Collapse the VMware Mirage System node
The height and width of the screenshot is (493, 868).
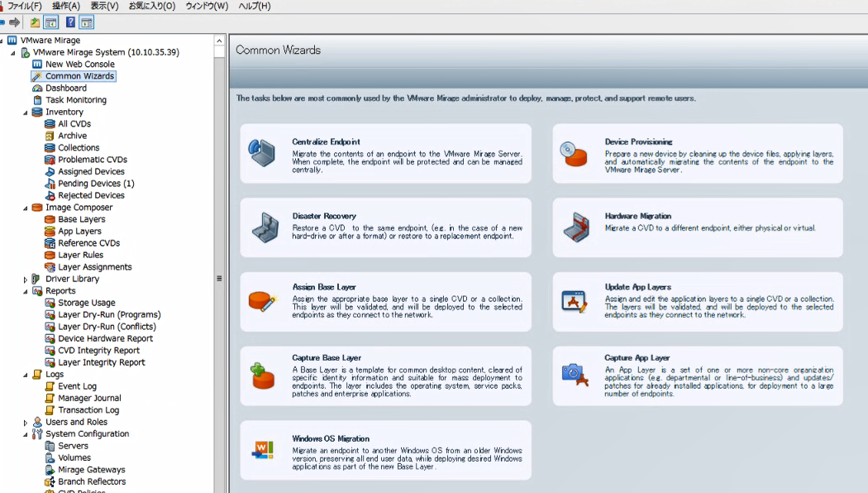coord(12,53)
